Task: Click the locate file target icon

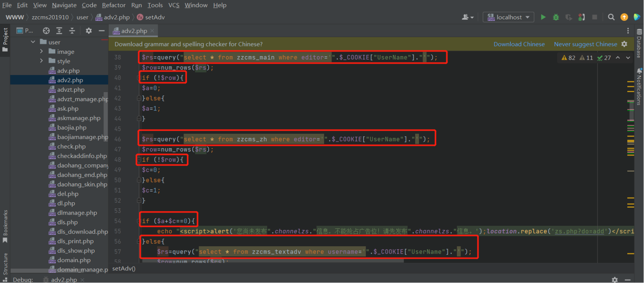Action: tap(46, 31)
